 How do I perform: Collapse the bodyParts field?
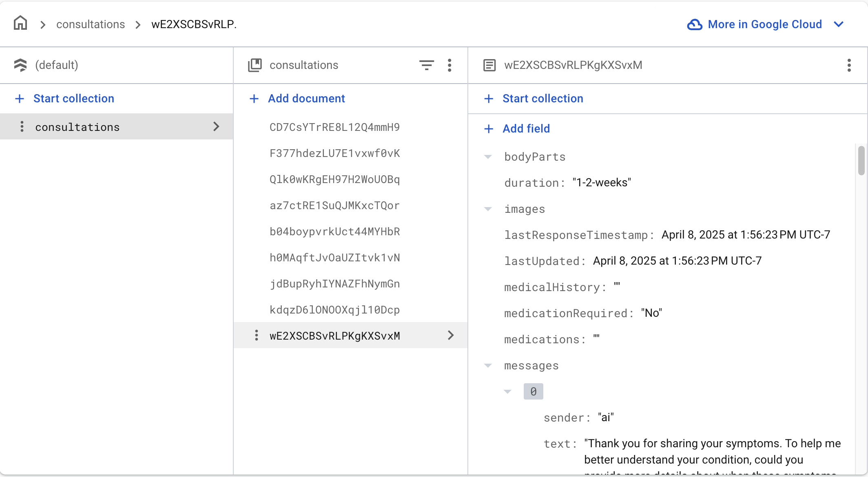(488, 157)
